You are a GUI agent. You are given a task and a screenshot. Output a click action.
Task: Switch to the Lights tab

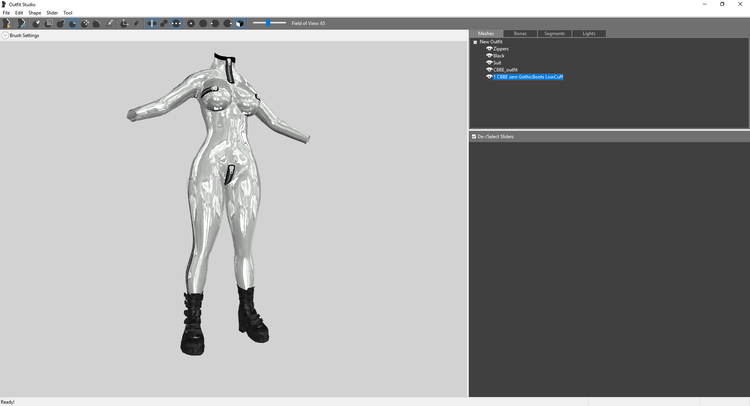click(589, 33)
